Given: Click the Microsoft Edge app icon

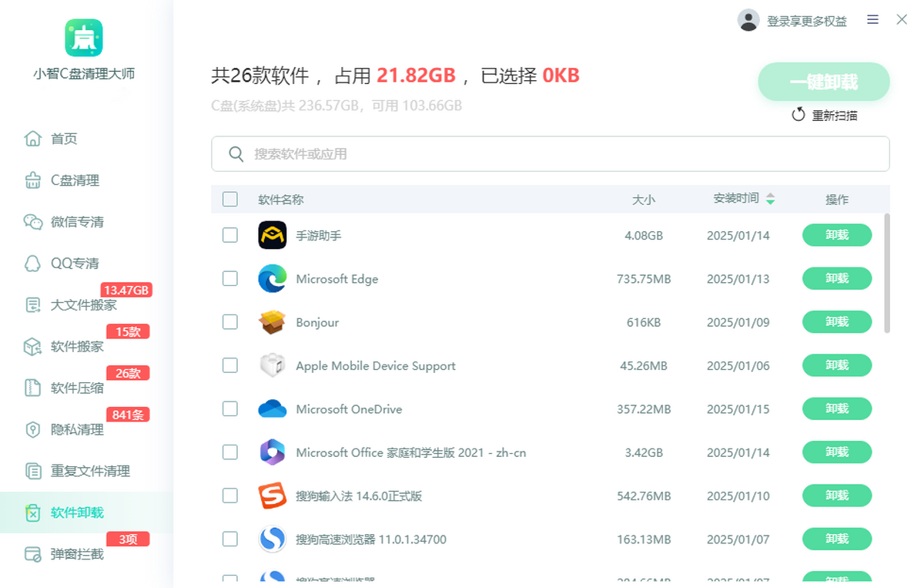Looking at the screenshot, I should [x=273, y=279].
